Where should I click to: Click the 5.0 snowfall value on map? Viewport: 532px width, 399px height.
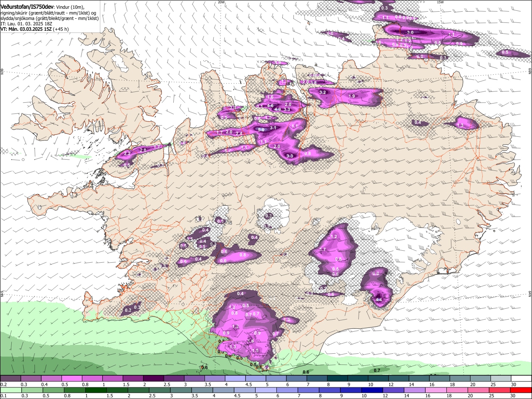point(261,130)
